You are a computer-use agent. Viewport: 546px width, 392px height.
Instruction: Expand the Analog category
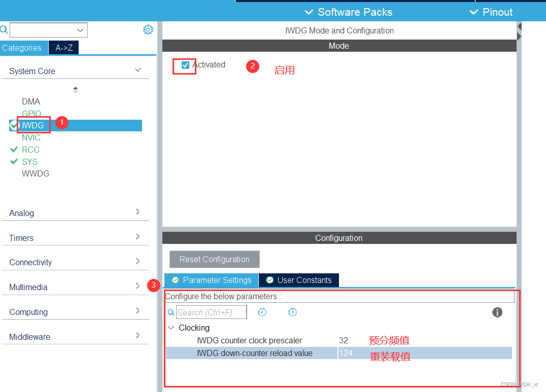click(138, 211)
